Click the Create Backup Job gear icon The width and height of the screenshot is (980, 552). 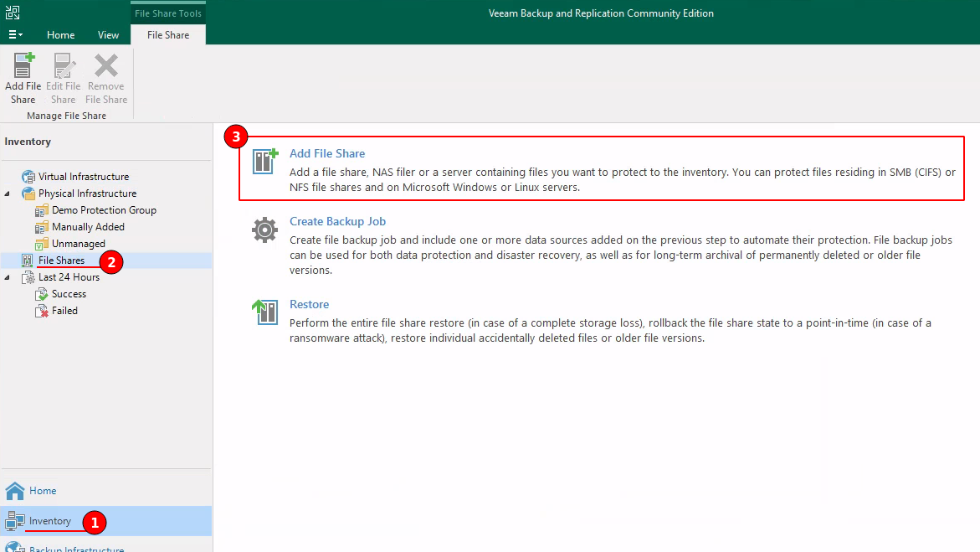click(x=264, y=230)
